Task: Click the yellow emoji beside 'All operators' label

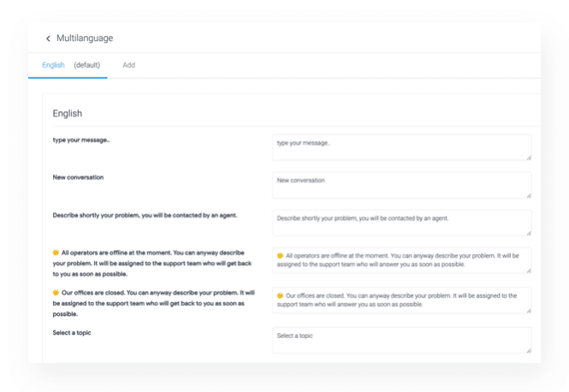Action: click(x=56, y=252)
